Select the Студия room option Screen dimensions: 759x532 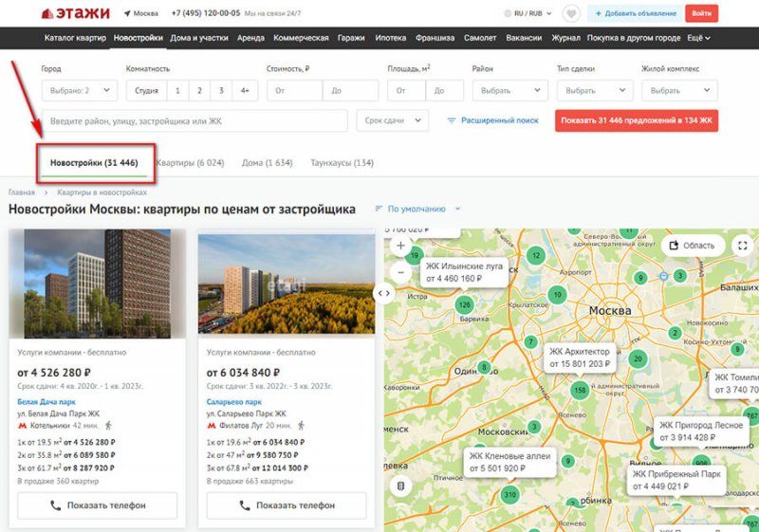(x=146, y=91)
